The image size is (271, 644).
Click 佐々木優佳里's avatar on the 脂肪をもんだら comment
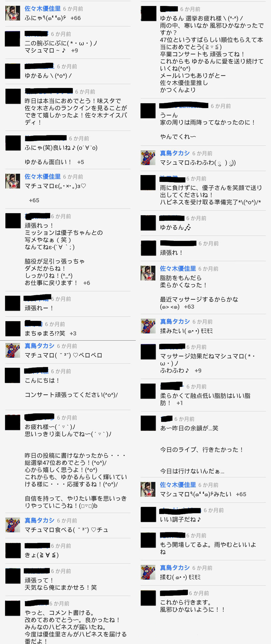click(x=148, y=273)
